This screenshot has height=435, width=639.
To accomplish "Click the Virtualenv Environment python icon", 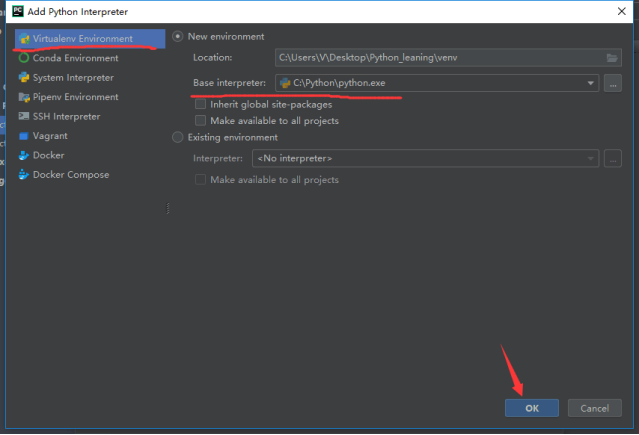I will (x=24, y=39).
